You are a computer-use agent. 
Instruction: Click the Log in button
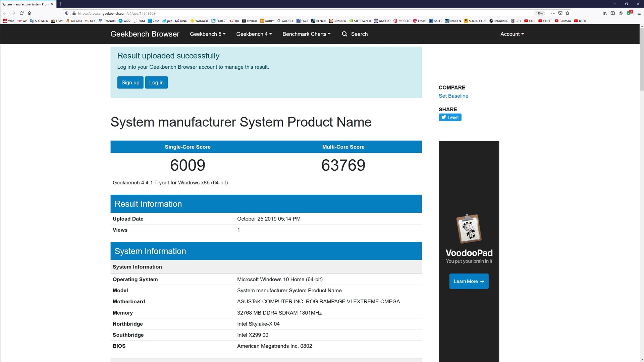(156, 82)
